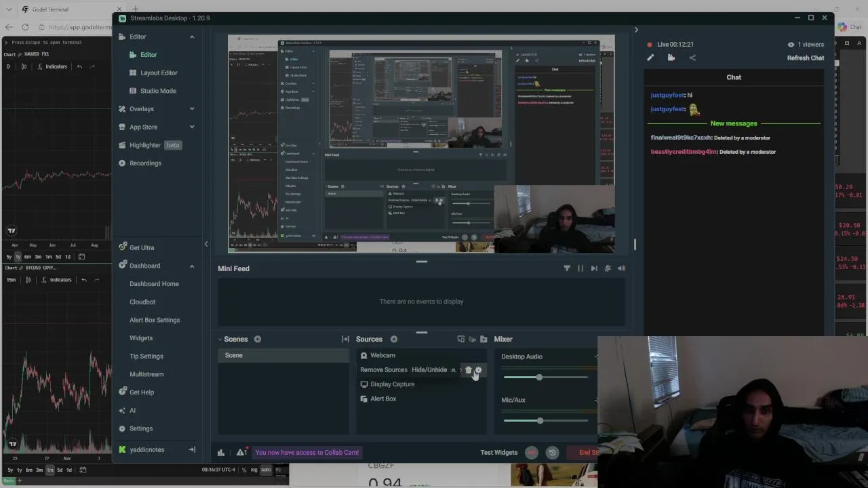Click the stream preview display
Image resolution: width=868 pixels, height=488 pixels.
(x=421, y=144)
